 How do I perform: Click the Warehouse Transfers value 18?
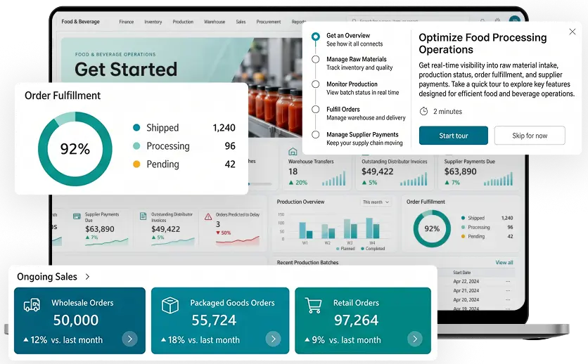point(293,171)
